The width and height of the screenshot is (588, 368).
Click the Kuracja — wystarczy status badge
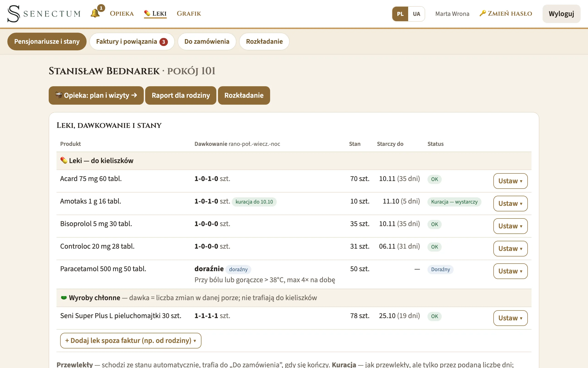click(x=454, y=202)
